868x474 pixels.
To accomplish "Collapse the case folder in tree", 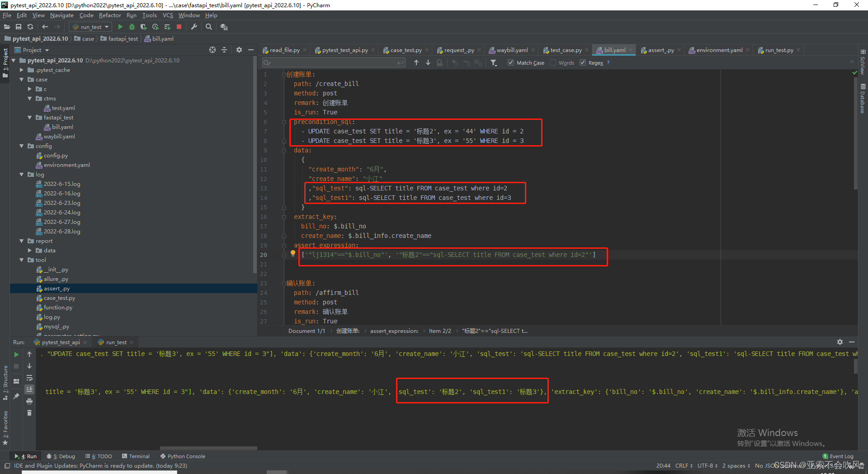I will [22, 80].
